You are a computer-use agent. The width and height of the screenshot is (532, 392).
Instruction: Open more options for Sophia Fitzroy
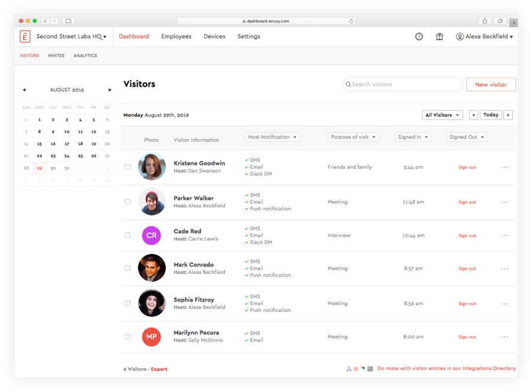[x=505, y=304]
